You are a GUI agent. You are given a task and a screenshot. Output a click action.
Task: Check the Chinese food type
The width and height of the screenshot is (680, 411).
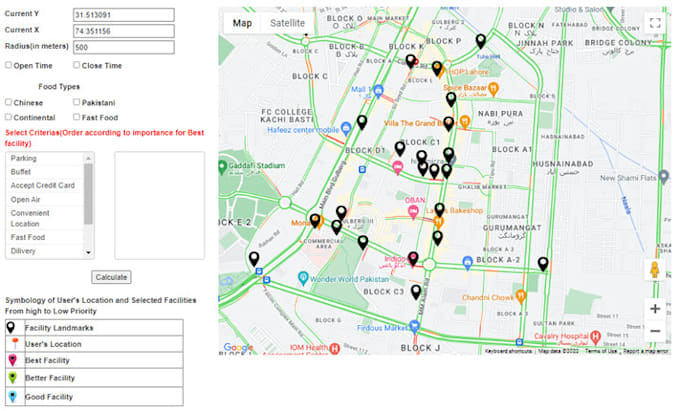tap(8, 102)
